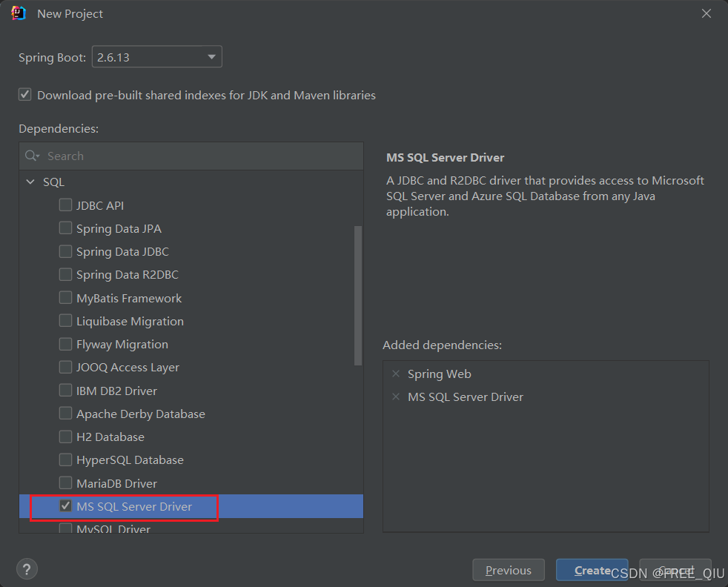Screen dimensions: 728x587
Task: Toggle download pre-built shared indexes checkbox
Action: coord(25,95)
